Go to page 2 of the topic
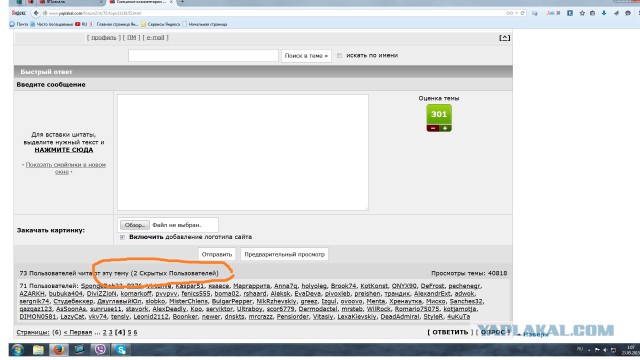 104,332
